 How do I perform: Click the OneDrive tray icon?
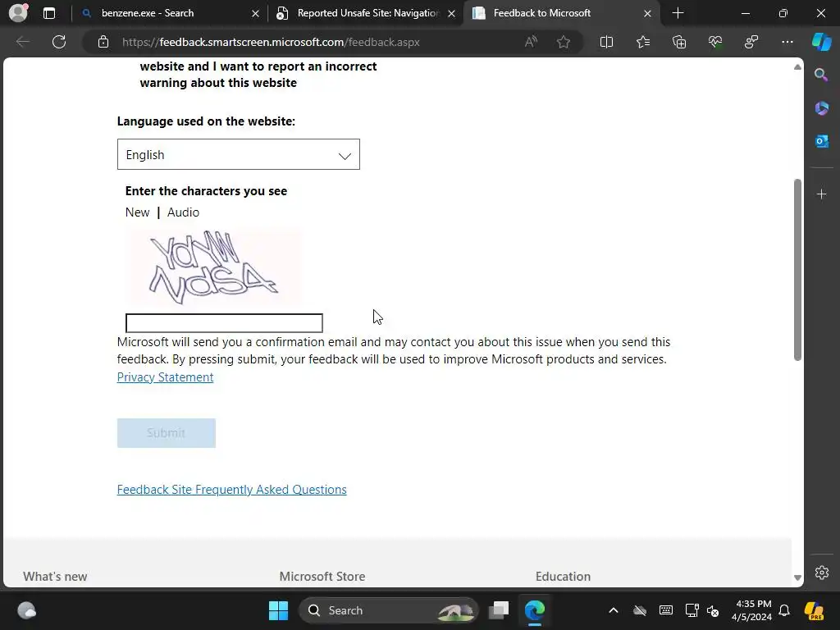640,610
